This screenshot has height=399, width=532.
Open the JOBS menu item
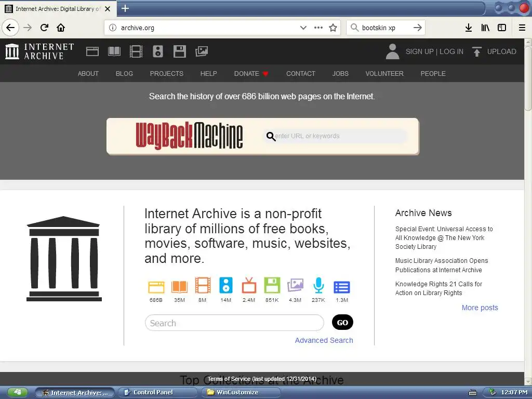coord(340,73)
